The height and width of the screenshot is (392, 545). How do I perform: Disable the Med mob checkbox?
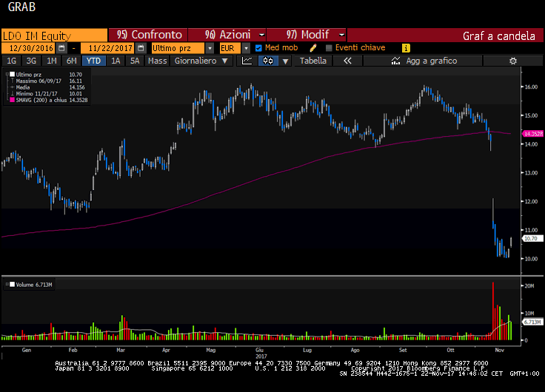point(258,48)
